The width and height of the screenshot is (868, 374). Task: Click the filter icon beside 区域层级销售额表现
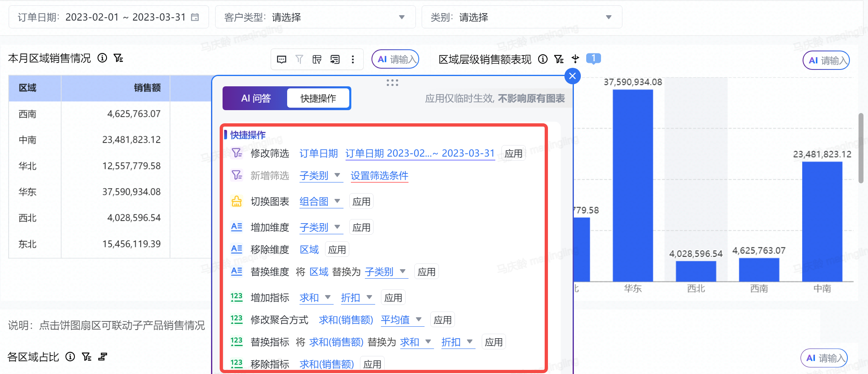point(559,59)
